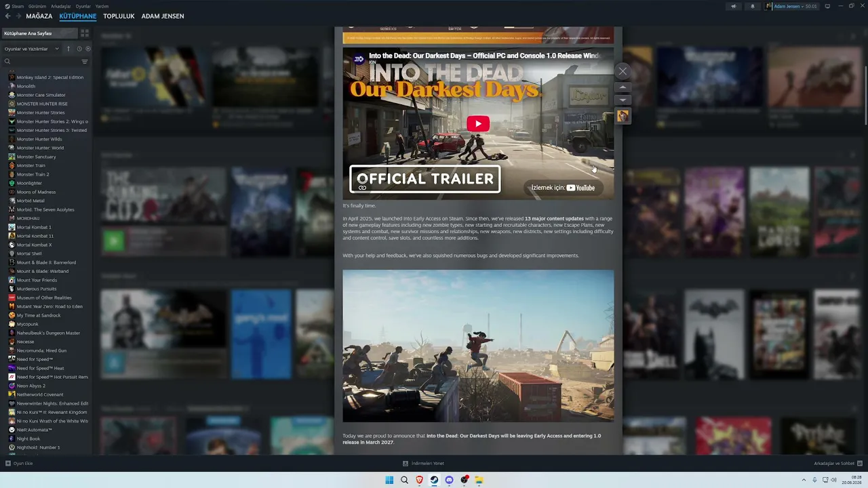Open the Yardım menu

click(x=102, y=6)
